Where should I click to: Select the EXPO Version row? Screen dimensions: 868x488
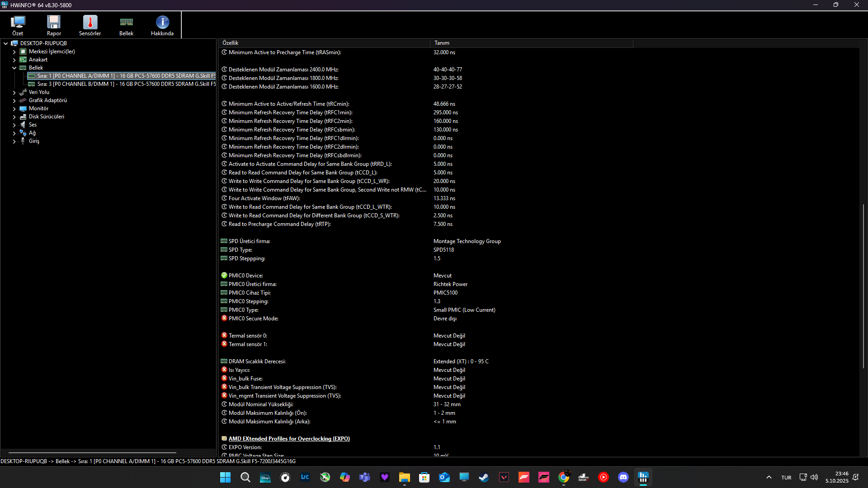pyautogui.click(x=539, y=447)
